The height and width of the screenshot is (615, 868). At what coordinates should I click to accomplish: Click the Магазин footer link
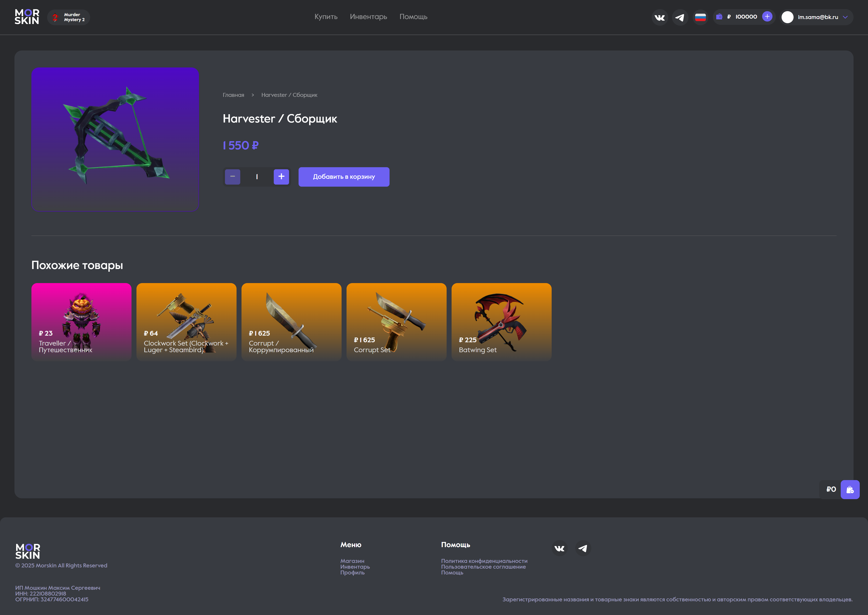[x=352, y=561]
